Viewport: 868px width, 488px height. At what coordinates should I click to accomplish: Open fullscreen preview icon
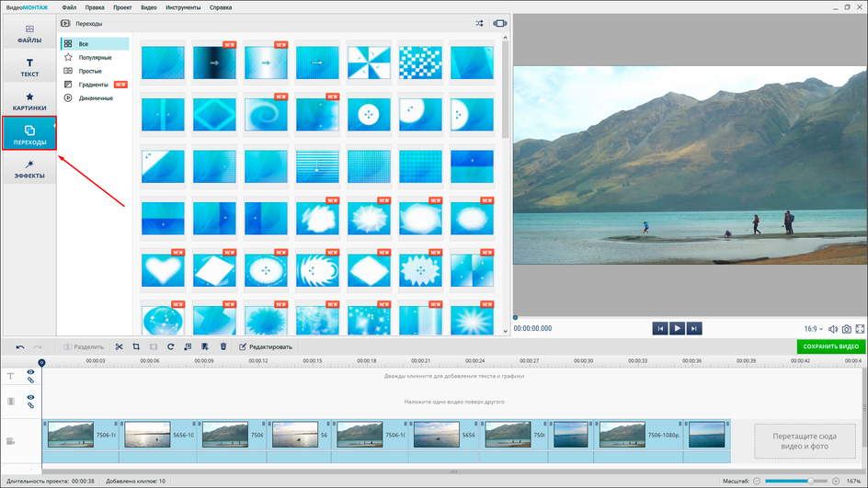tap(860, 329)
